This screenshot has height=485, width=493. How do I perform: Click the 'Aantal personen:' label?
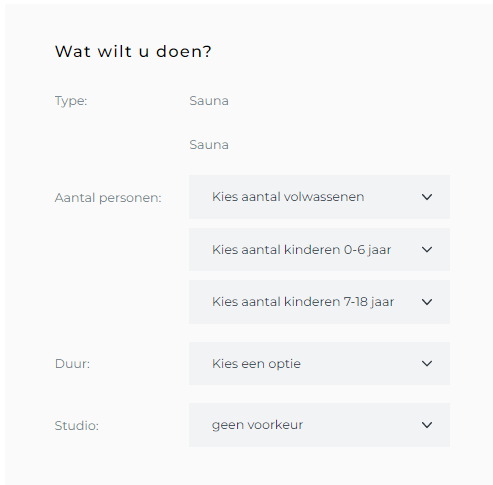(108, 198)
